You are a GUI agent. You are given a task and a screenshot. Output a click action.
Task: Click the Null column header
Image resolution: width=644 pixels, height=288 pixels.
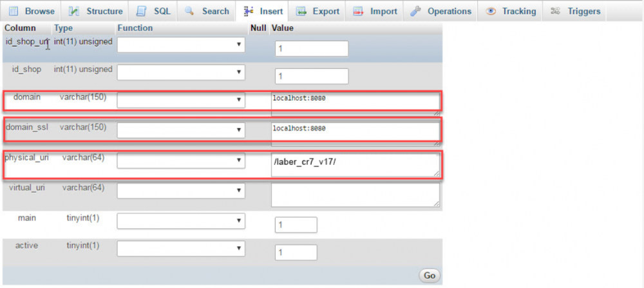(258, 28)
